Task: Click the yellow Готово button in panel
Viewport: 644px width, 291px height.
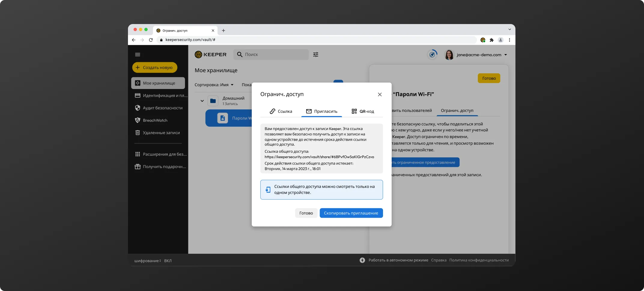Action: click(489, 78)
